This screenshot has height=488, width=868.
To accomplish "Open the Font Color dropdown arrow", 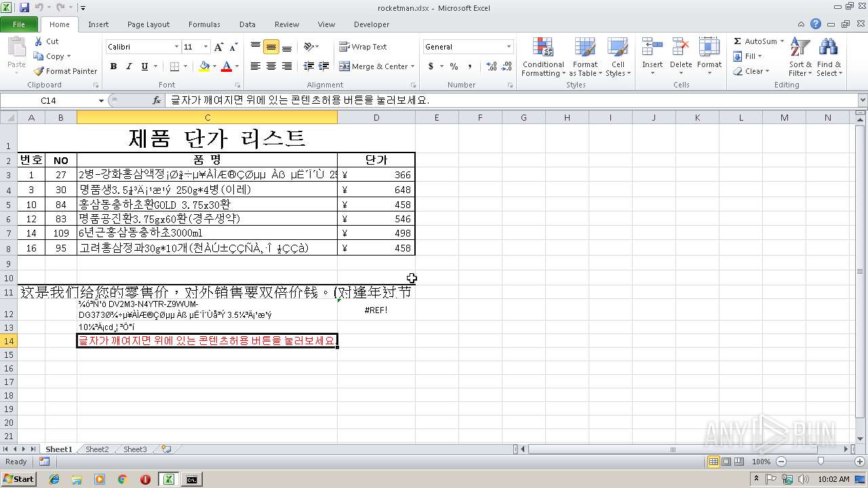I will click(x=236, y=66).
